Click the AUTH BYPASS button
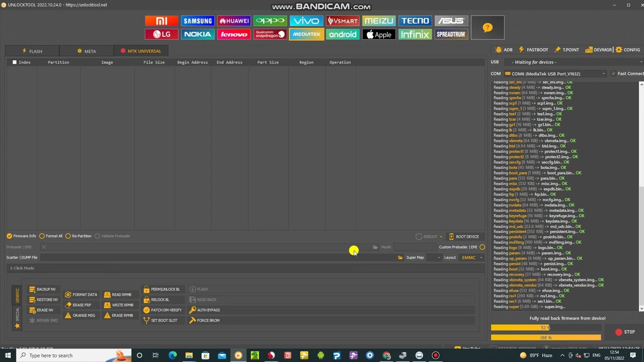This screenshot has width=644, height=362. [204, 310]
